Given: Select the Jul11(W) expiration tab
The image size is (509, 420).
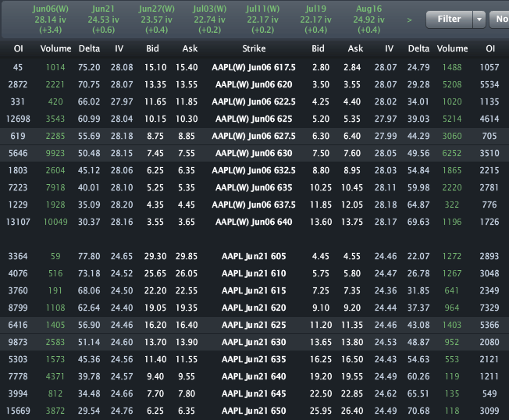Looking at the screenshot, I should [262, 20].
